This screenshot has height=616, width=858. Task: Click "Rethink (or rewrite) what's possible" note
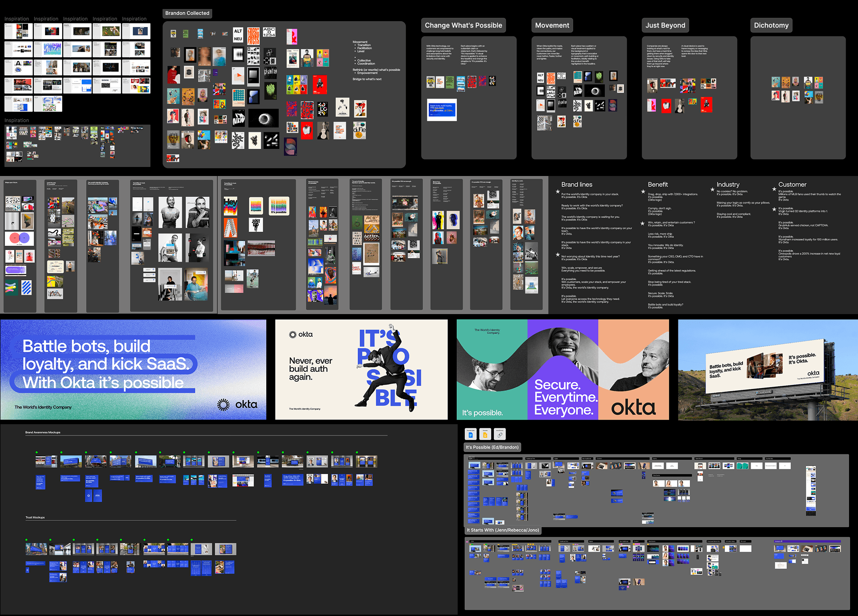point(376,70)
